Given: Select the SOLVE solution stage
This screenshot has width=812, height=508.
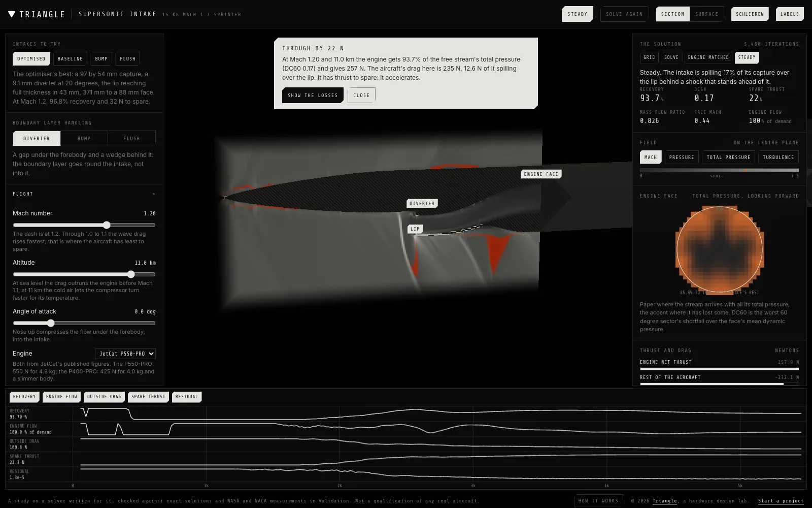Looking at the screenshot, I should tap(671, 57).
